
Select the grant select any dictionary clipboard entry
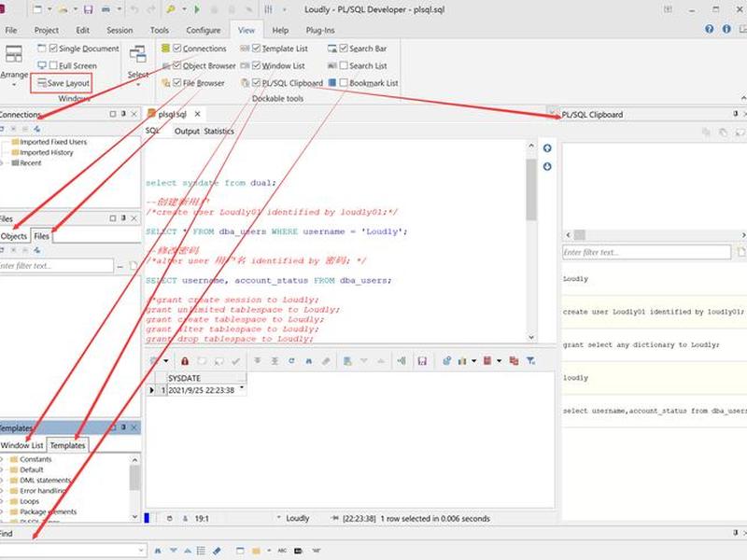point(655,344)
